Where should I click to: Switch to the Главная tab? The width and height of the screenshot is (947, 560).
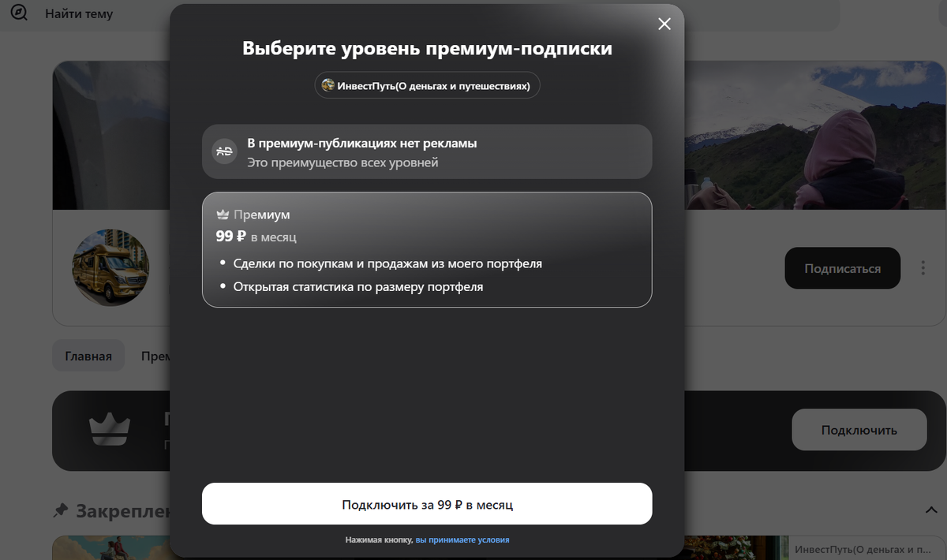click(x=88, y=355)
